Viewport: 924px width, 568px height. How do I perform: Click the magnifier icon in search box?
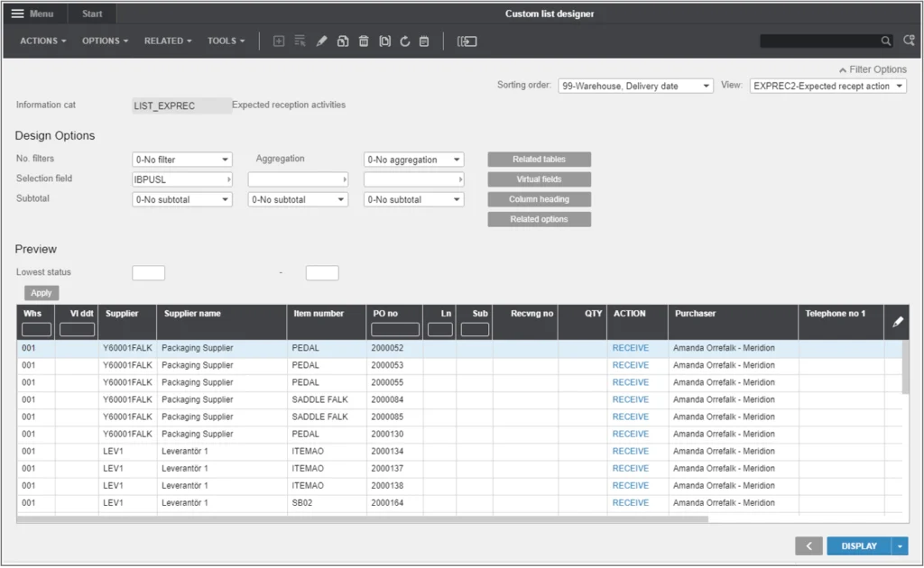click(x=886, y=41)
